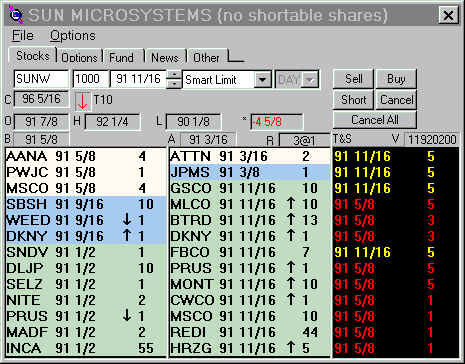Select the INCA bid row at 91 1/2
This screenshot has width=465, height=364.
[x=86, y=348]
